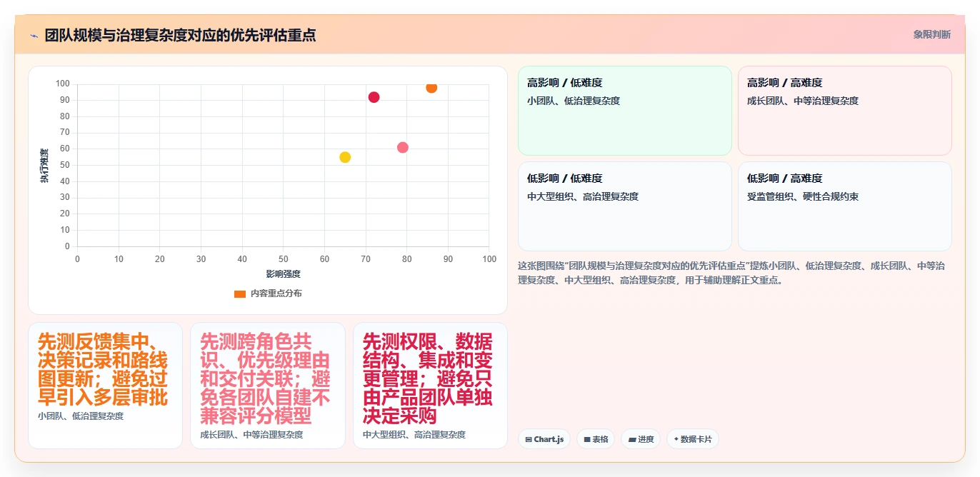The width and height of the screenshot is (980, 477).
Task: Click the 进度 tag chip
Action: 641,439
